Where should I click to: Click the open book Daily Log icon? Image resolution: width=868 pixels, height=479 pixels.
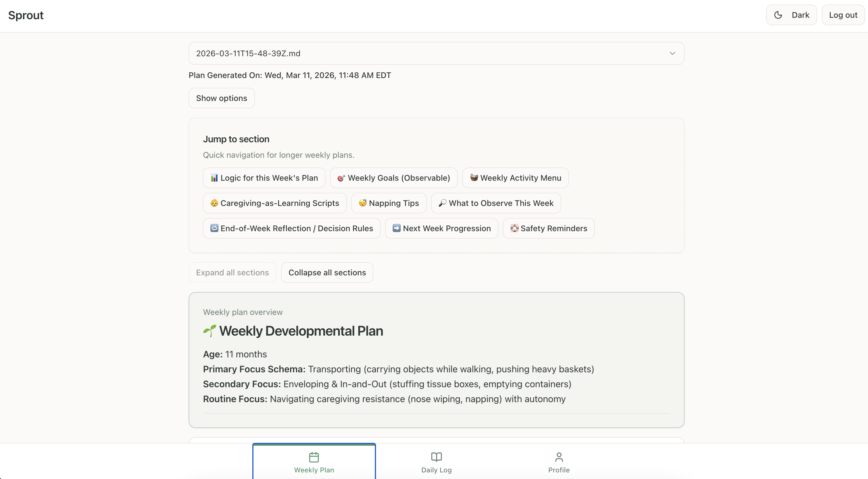click(436, 457)
